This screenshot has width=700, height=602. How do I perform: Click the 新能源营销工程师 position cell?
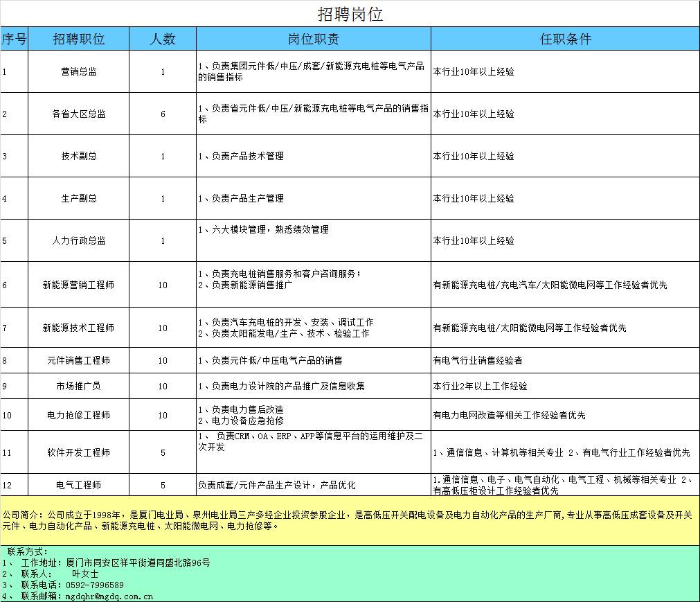click(x=78, y=285)
